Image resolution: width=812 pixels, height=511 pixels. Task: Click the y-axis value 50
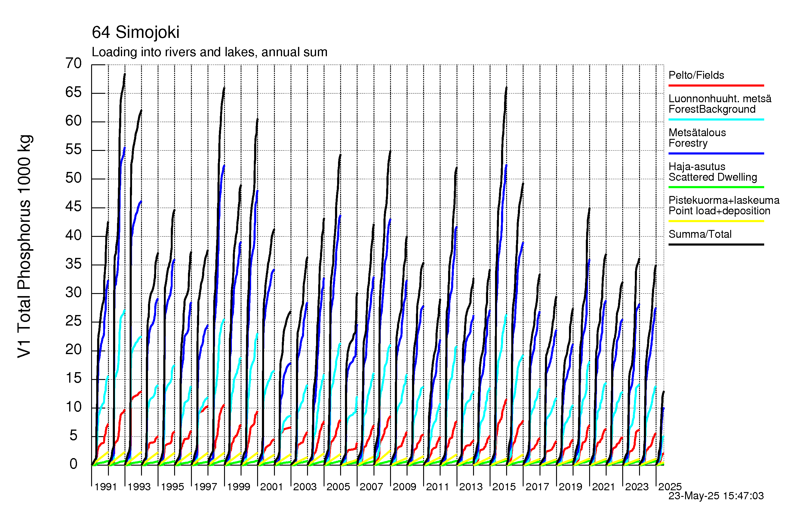click(x=73, y=178)
